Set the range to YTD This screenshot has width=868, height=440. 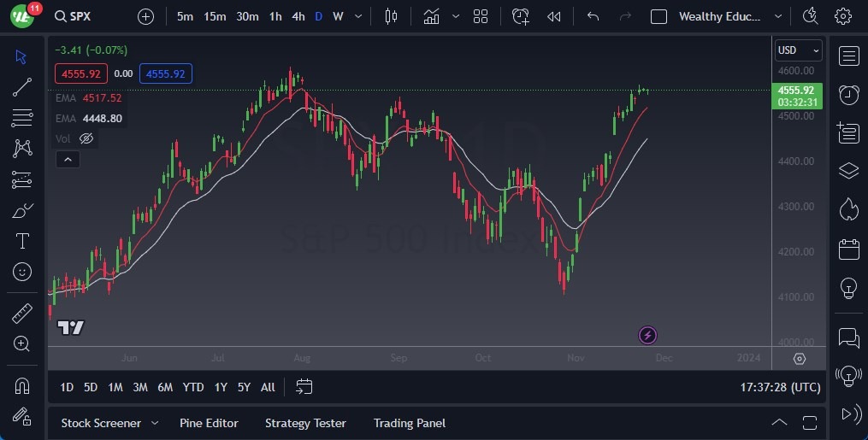193,387
